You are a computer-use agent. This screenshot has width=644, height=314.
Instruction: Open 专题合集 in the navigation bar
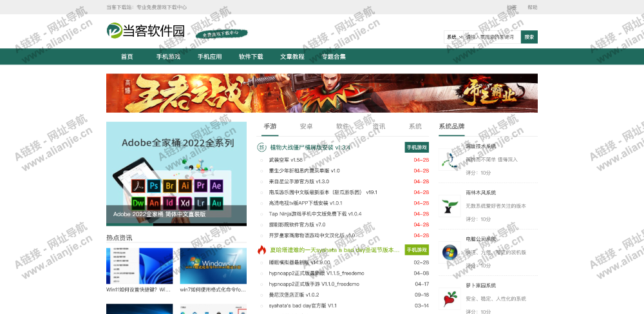pyautogui.click(x=334, y=57)
